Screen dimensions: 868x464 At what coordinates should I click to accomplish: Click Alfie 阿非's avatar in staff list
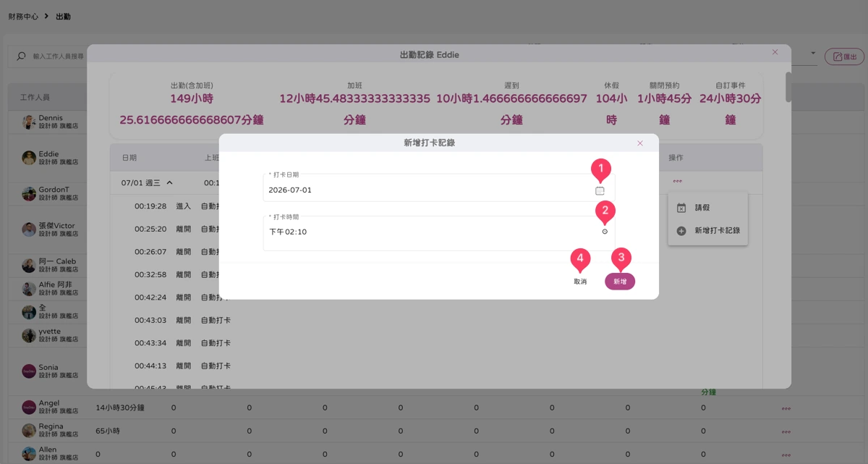coord(29,289)
